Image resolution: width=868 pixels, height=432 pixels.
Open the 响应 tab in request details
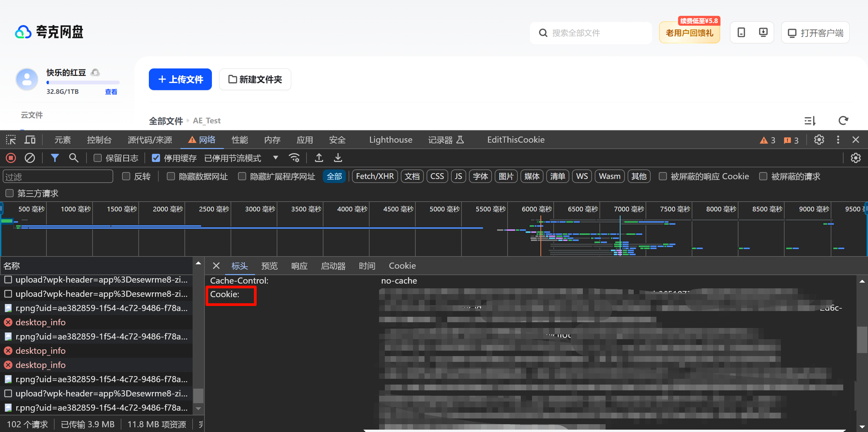[299, 266]
